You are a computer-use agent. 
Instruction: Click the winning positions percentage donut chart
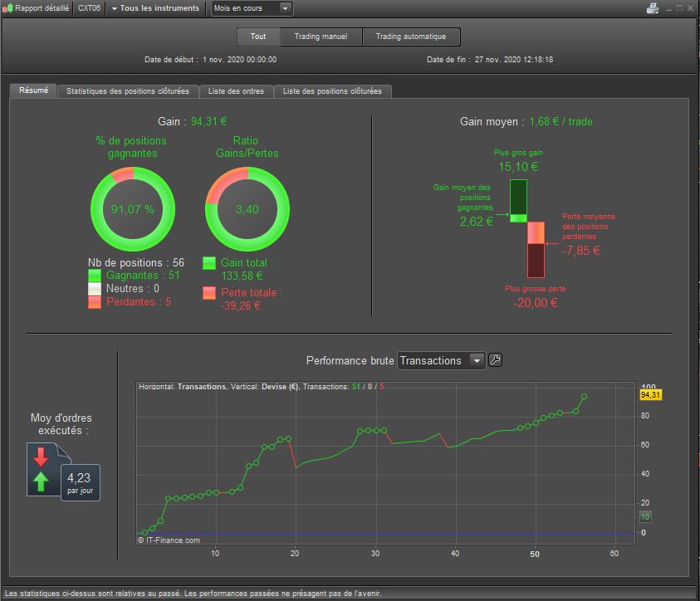(x=133, y=209)
